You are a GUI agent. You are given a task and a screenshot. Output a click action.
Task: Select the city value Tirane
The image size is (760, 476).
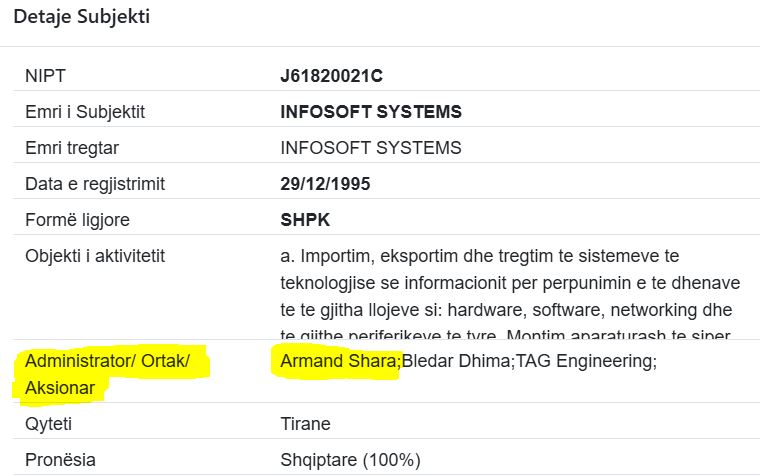tap(305, 424)
